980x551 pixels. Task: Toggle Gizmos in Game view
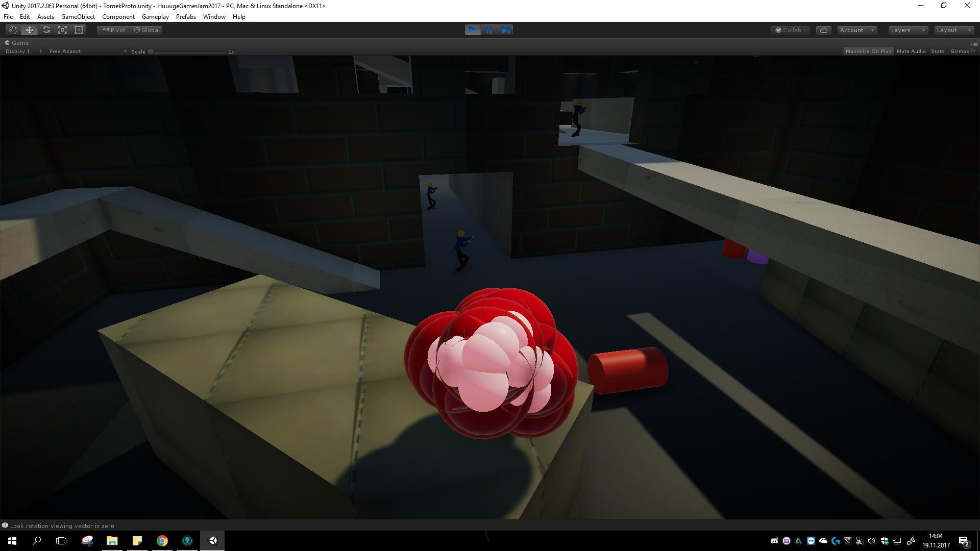(x=960, y=52)
